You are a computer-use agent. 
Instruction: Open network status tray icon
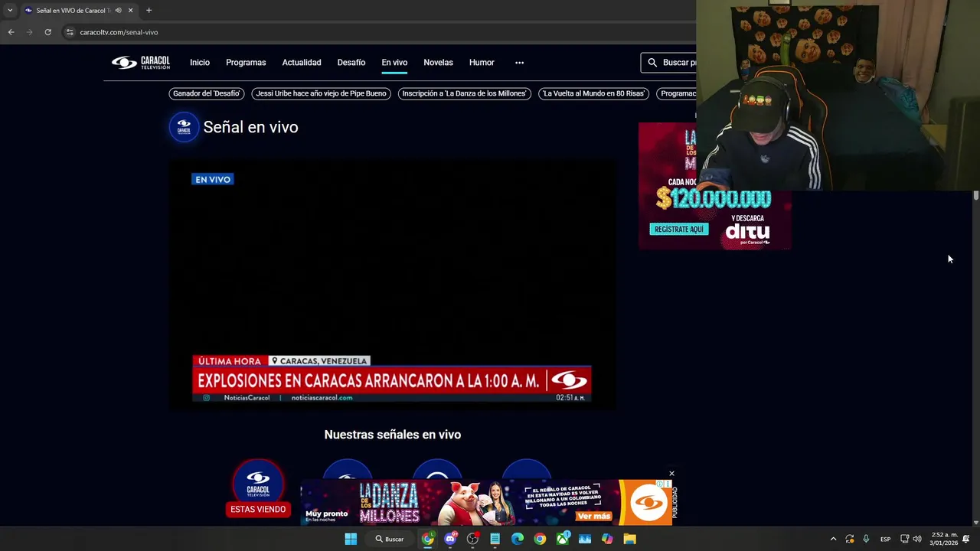tap(904, 539)
